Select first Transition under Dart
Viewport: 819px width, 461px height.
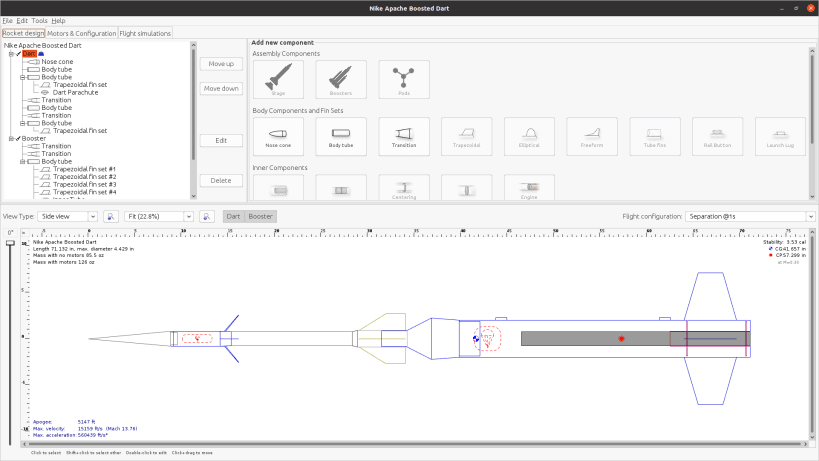pos(56,100)
